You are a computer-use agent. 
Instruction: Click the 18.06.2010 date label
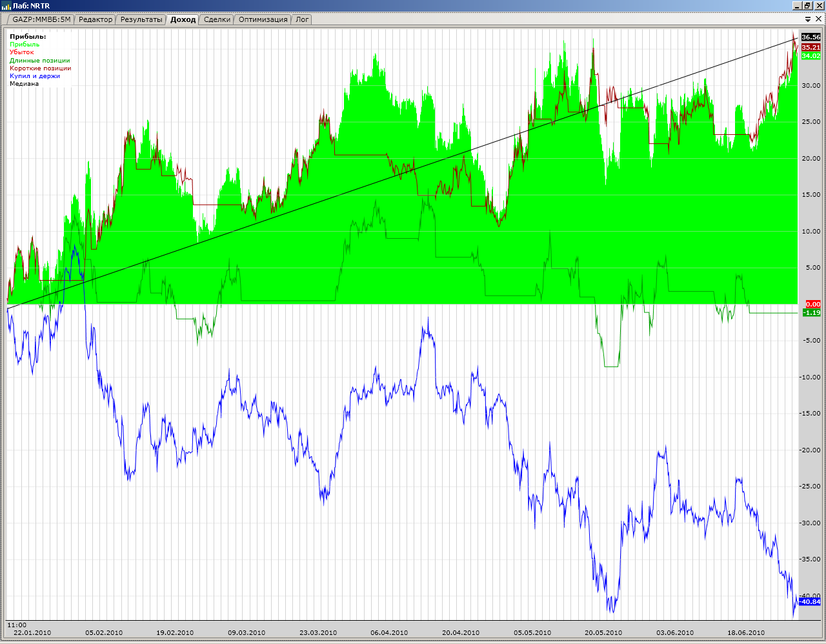(746, 633)
